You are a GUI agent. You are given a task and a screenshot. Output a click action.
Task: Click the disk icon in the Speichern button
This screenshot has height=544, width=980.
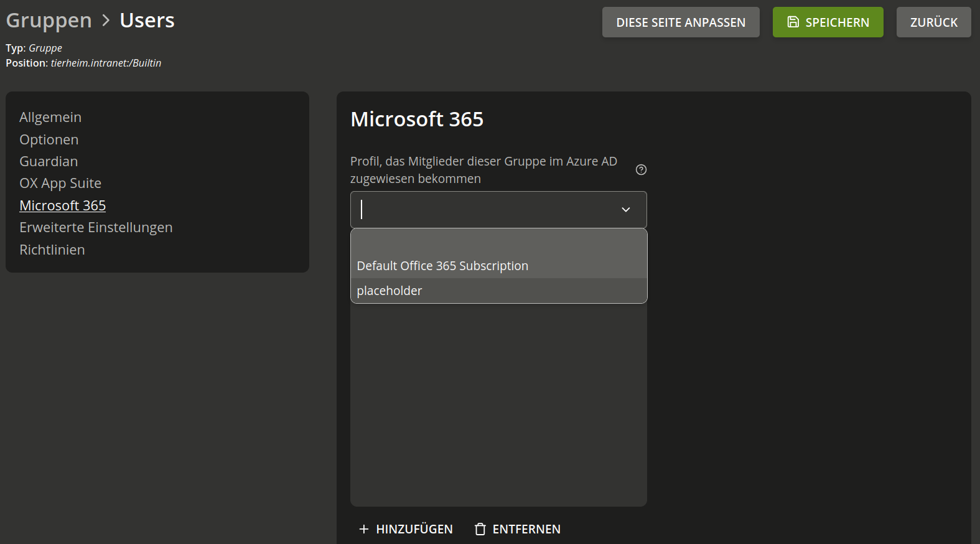point(793,22)
